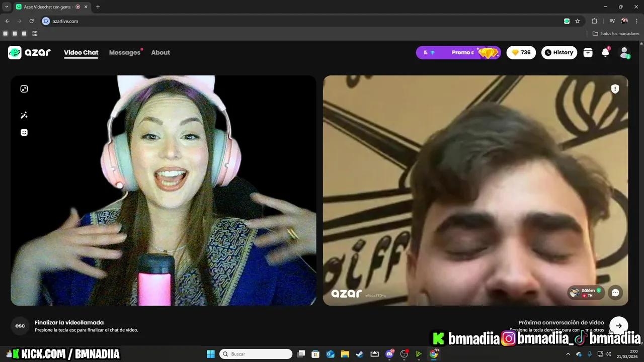Open Steam from the taskbar
Screen dimensions: 644x362
coord(360,354)
